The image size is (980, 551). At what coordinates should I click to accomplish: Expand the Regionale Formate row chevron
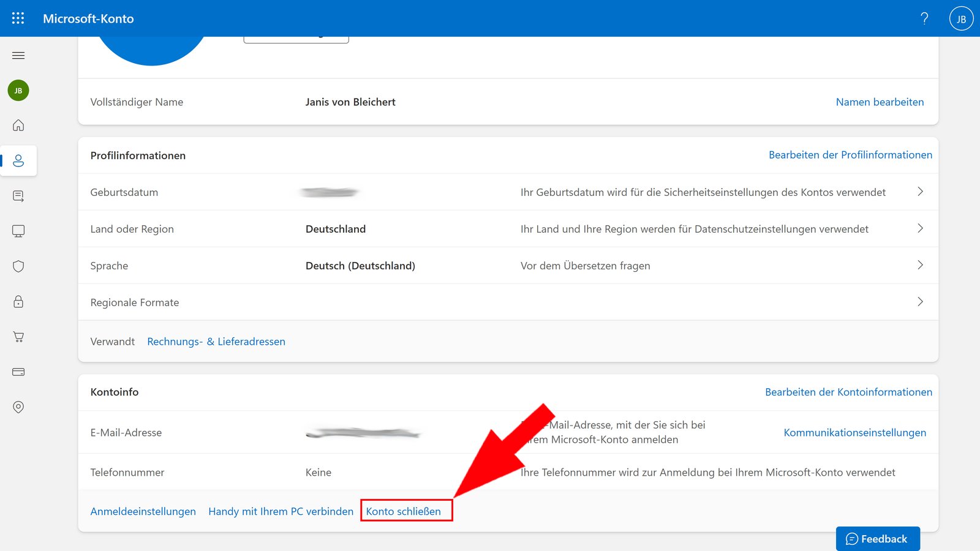click(x=920, y=302)
